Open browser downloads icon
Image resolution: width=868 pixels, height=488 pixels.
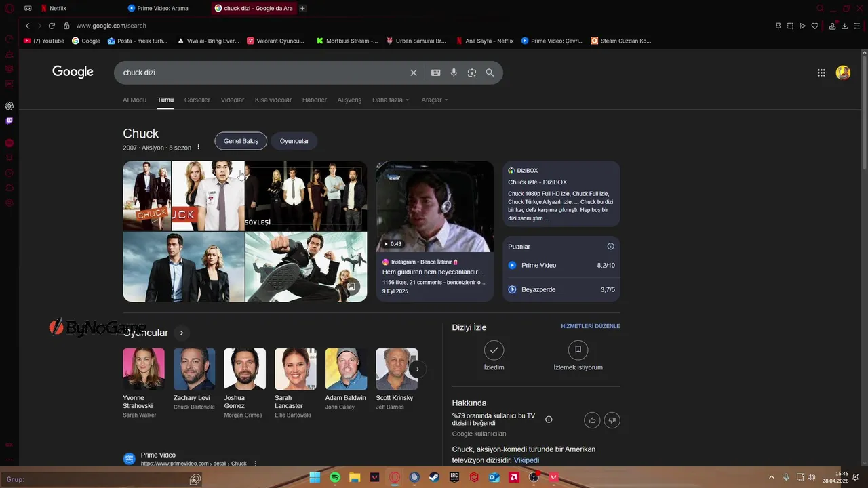click(x=844, y=26)
